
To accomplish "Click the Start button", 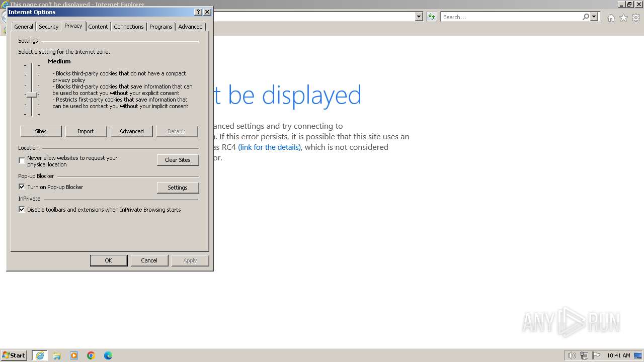I will 14,355.
